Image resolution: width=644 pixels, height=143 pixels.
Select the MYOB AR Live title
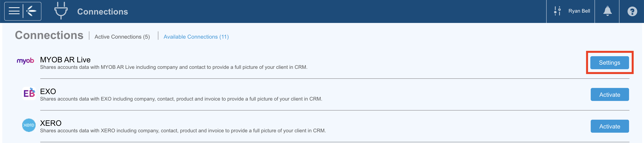[x=65, y=60]
